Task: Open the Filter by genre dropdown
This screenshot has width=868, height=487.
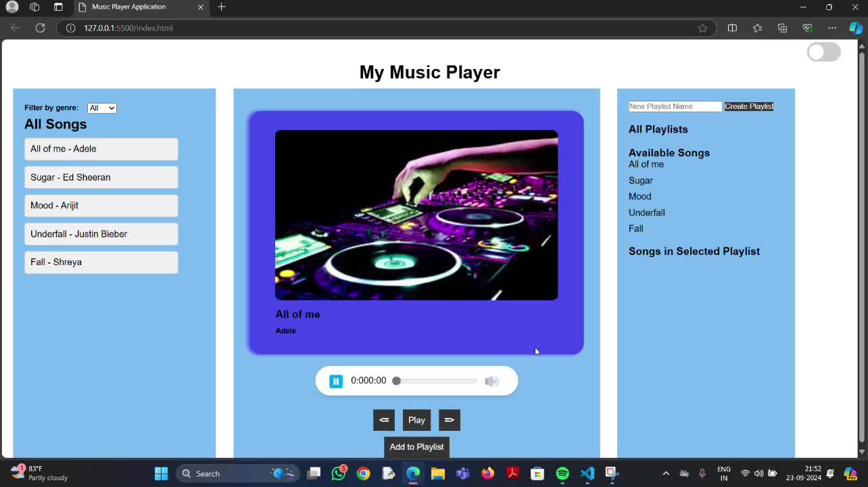Action: click(102, 108)
